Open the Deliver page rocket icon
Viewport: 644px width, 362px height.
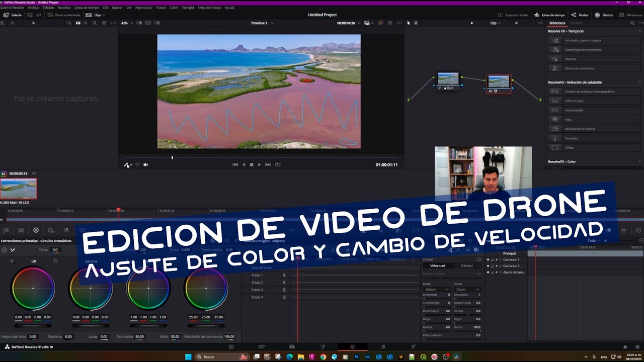(x=413, y=347)
